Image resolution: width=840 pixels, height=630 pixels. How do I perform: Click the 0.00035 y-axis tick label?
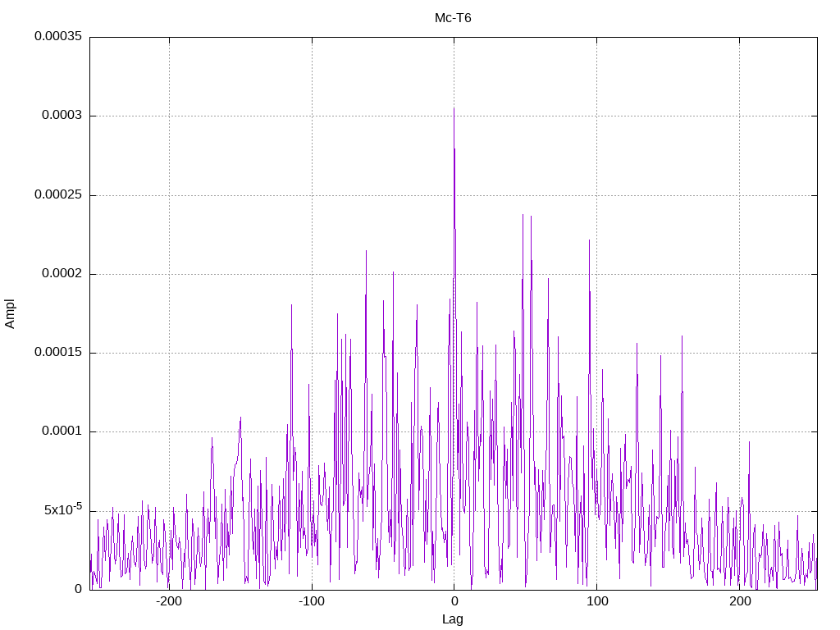[58, 36]
